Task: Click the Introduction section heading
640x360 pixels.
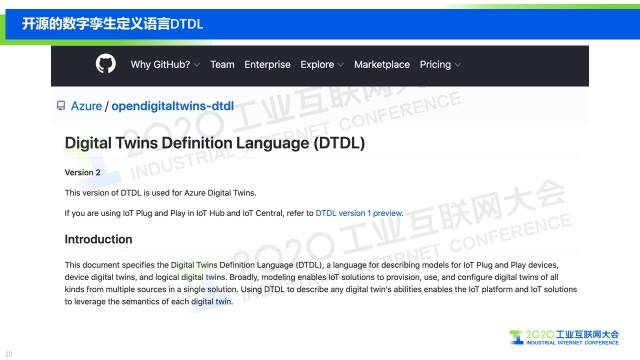Action: point(98,239)
